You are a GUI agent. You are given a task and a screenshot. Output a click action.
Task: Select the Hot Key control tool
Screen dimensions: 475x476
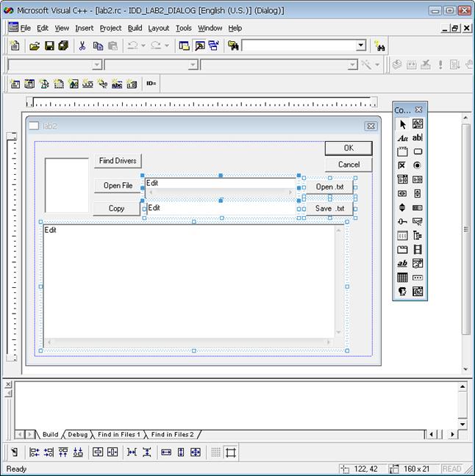[x=417, y=222]
